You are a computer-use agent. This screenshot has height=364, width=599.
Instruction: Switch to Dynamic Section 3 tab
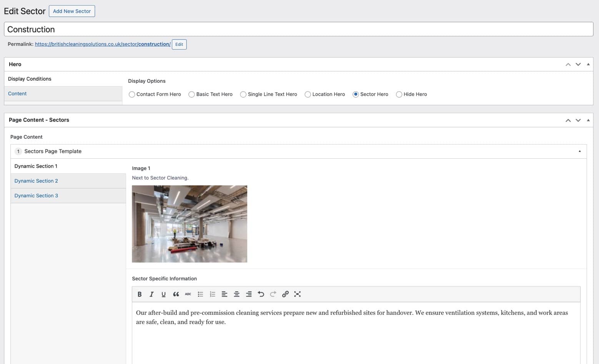coord(68,196)
